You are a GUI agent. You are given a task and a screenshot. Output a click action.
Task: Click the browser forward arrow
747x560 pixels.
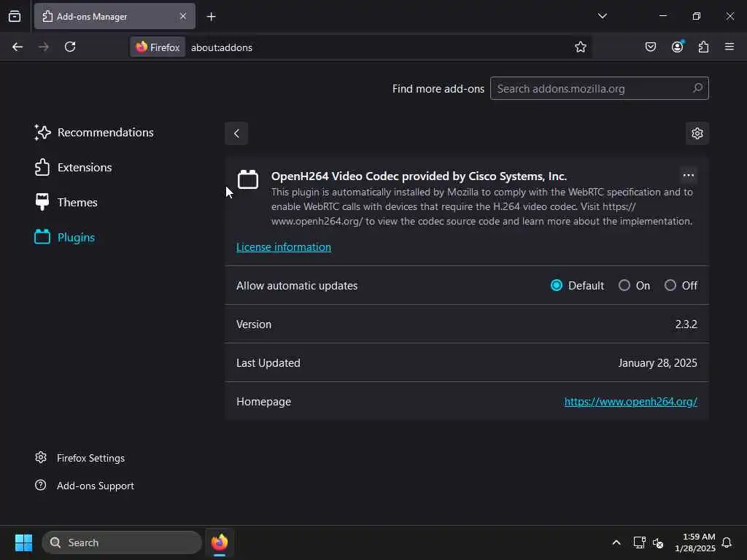(43, 47)
